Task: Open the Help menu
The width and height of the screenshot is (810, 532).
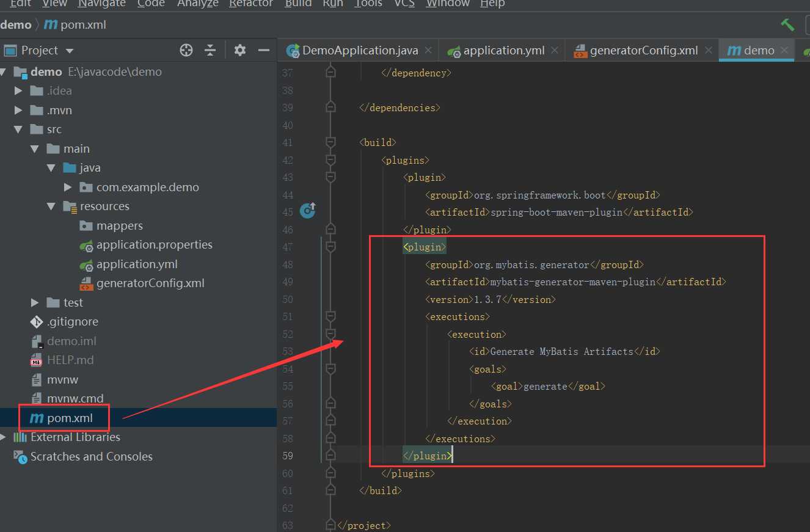Action: pyautogui.click(x=492, y=4)
